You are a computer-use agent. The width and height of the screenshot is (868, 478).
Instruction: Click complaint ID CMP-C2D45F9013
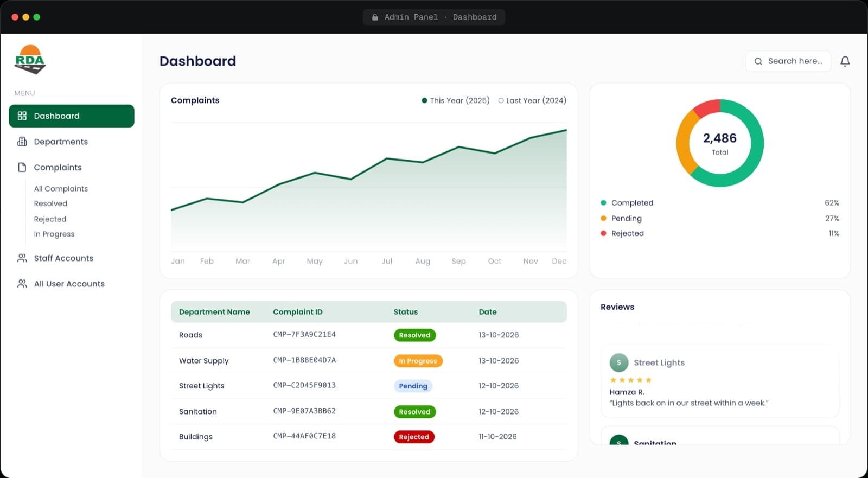304,386
